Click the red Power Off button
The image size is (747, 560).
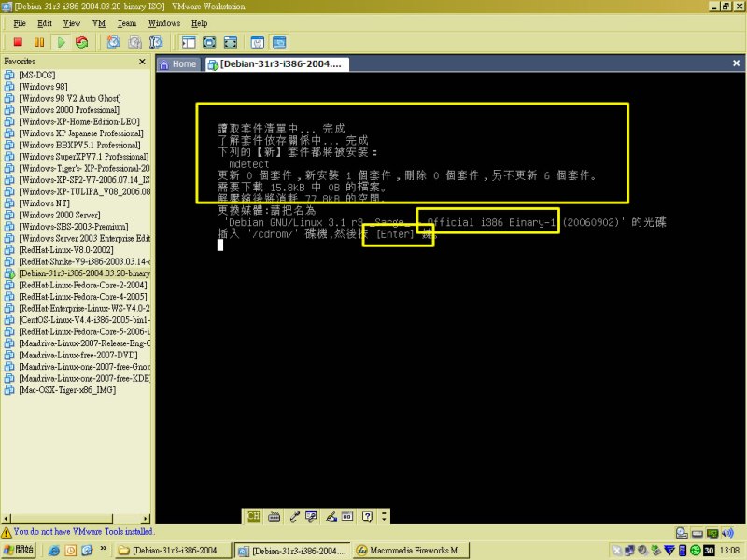[18, 42]
